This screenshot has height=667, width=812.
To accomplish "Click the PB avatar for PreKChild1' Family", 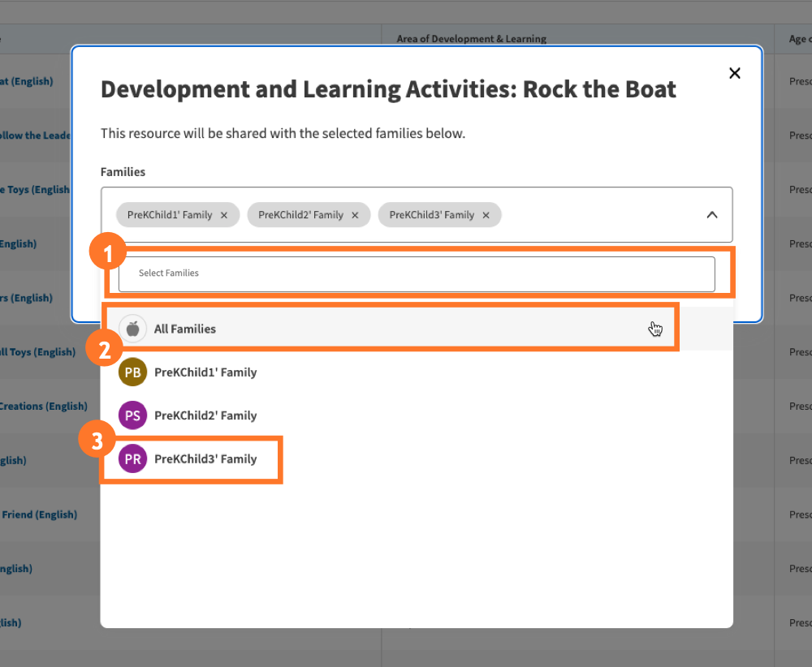I will point(132,372).
